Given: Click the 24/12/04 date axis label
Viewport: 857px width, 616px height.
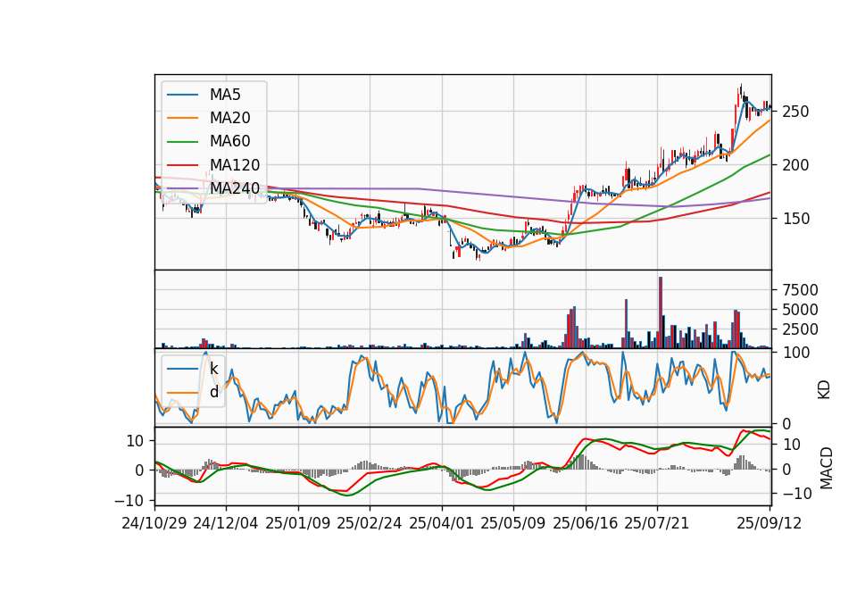Looking at the screenshot, I should pyautogui.click(x=226, y=523).
